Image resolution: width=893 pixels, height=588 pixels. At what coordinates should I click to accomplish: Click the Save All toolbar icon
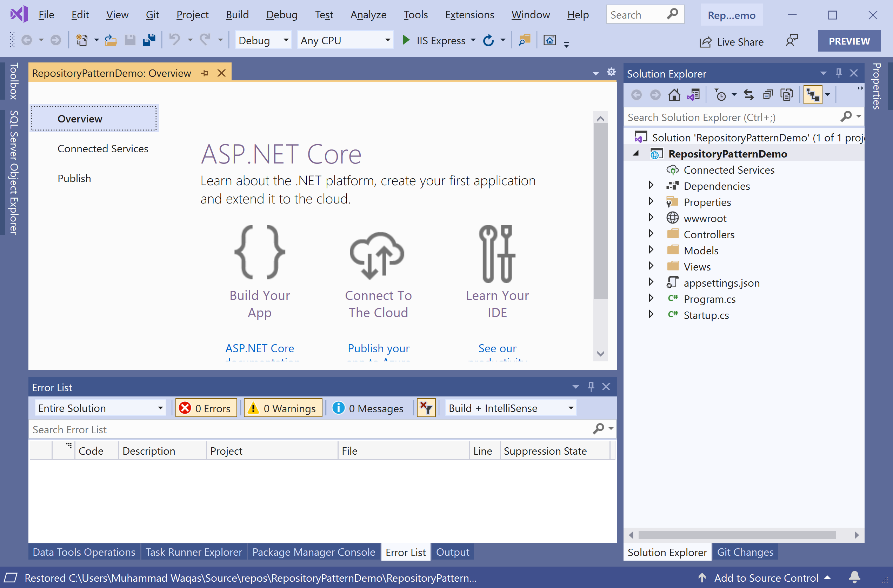(149, 40)
